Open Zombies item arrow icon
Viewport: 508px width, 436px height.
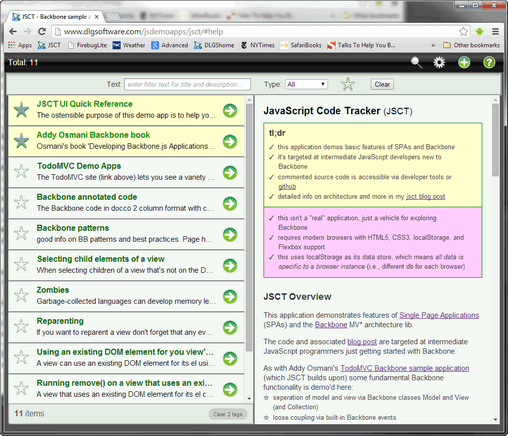coord(230,296)
